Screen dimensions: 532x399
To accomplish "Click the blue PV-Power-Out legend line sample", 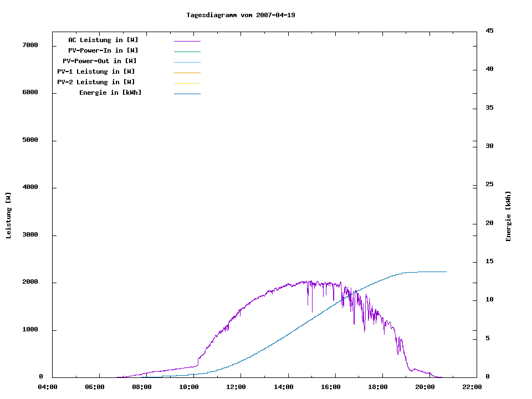I will [187, 62].
